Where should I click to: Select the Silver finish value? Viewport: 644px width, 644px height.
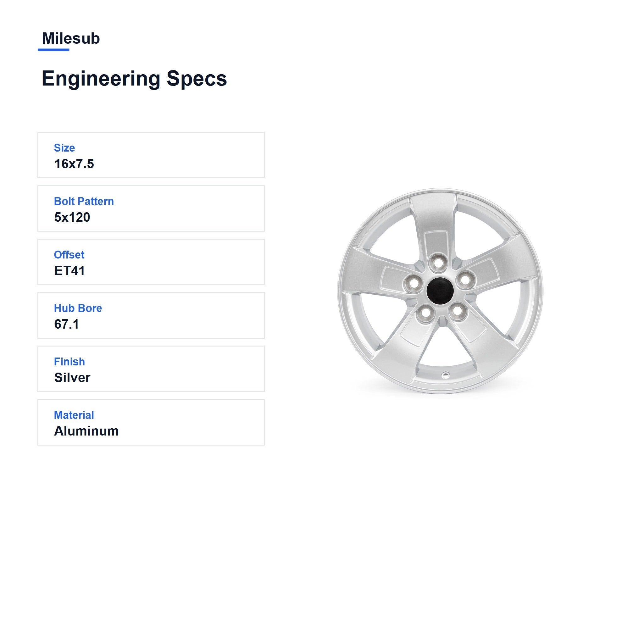(x=72, y=378)
